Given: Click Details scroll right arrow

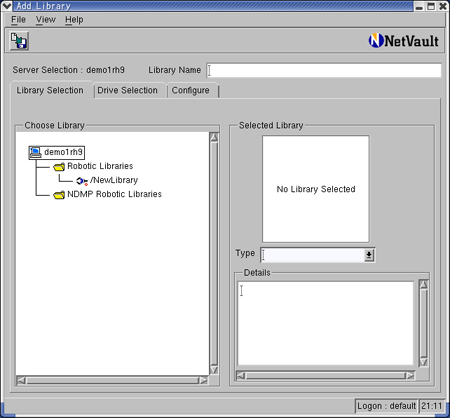Looking at the screenshot, I should [410, 376].
